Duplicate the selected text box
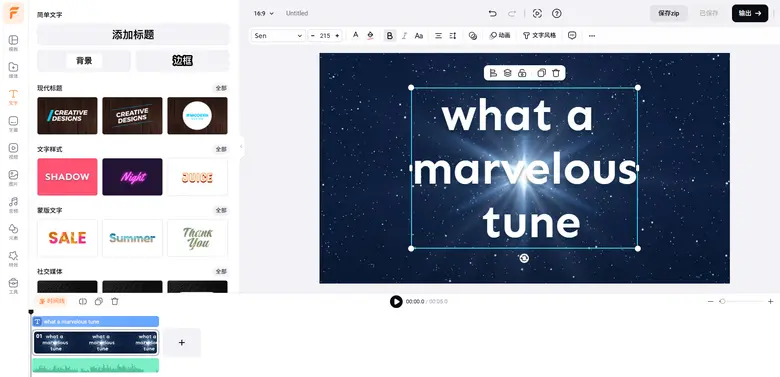Viewport: 780px width, 377px height. coord(542,73)
